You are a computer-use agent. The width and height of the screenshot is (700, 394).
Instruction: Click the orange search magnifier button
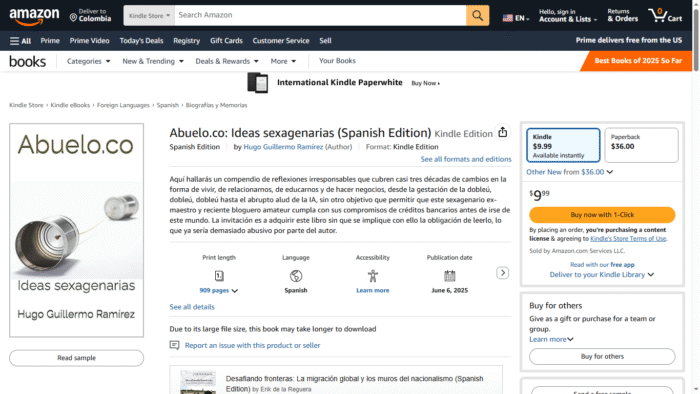pyautogui.click(x=477, y=15)
